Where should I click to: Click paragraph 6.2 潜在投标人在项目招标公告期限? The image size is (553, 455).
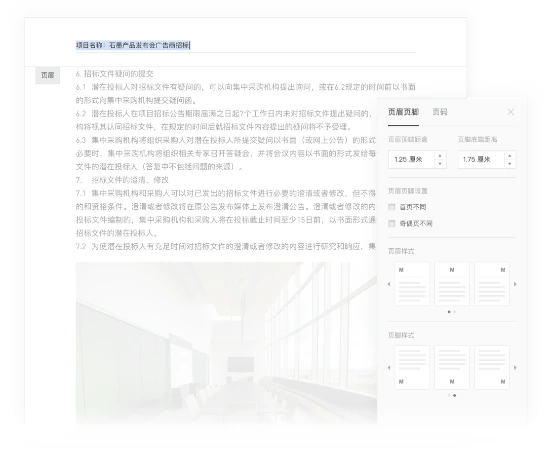pos(226,120)
